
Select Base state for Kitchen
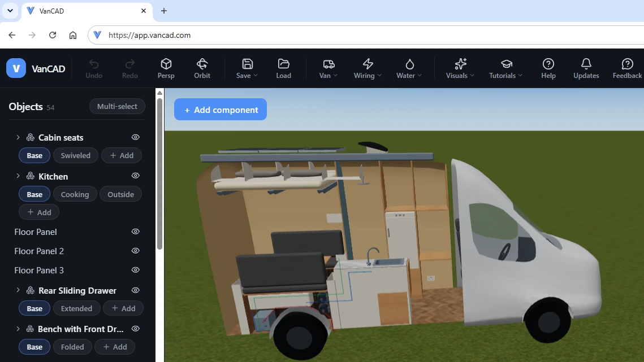[x=34, y=194]
